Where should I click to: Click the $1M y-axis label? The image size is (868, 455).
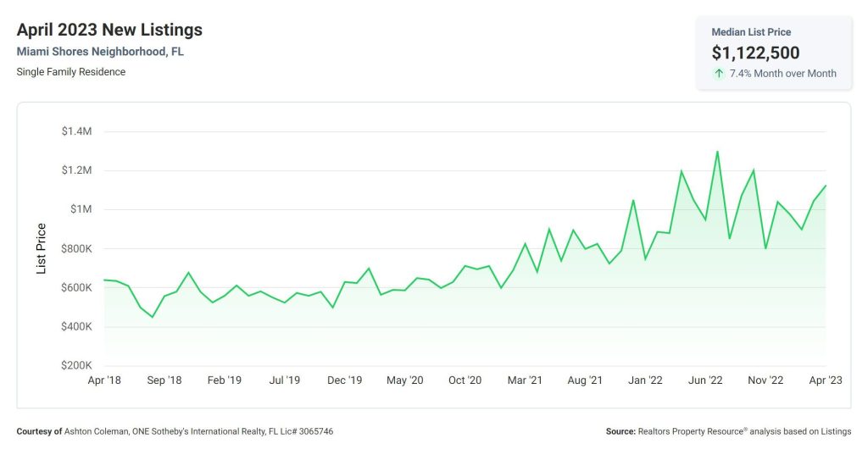(x=81, y=209)
